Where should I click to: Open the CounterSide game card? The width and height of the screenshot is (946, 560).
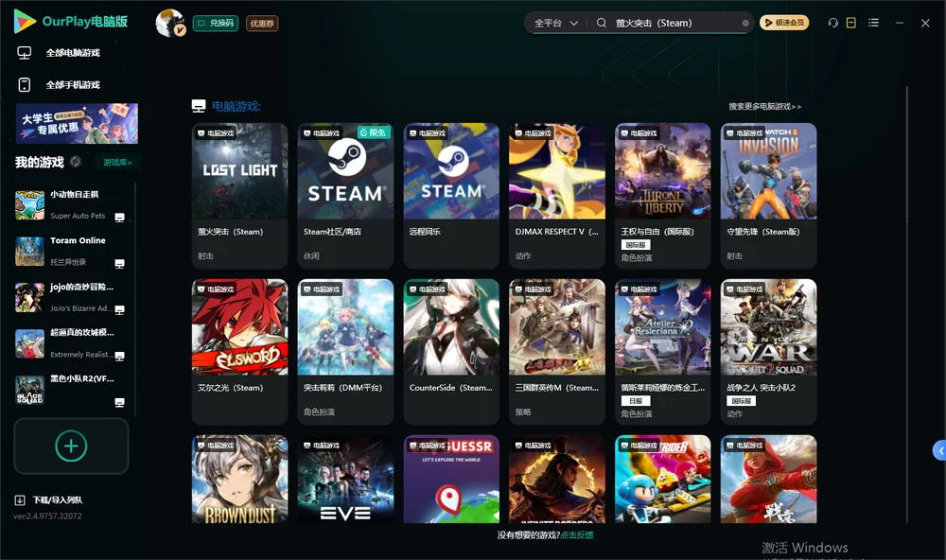[451, 352]
